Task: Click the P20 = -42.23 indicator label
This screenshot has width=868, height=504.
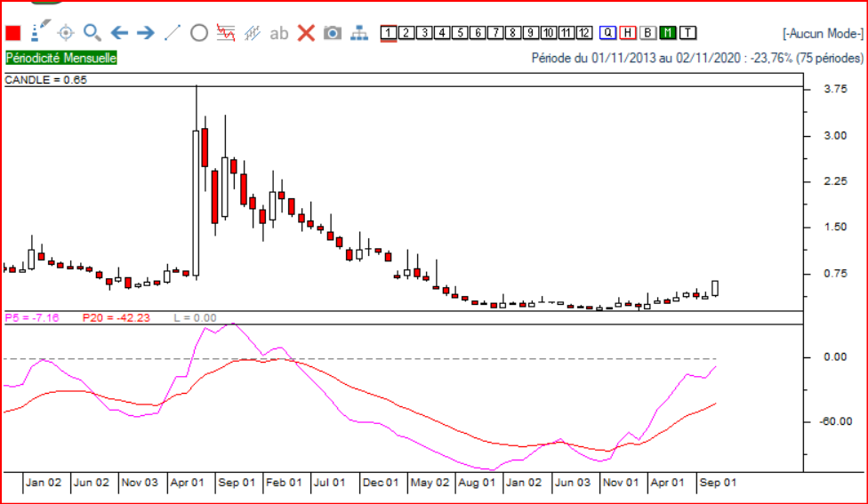Action: (x=117, y=317)
